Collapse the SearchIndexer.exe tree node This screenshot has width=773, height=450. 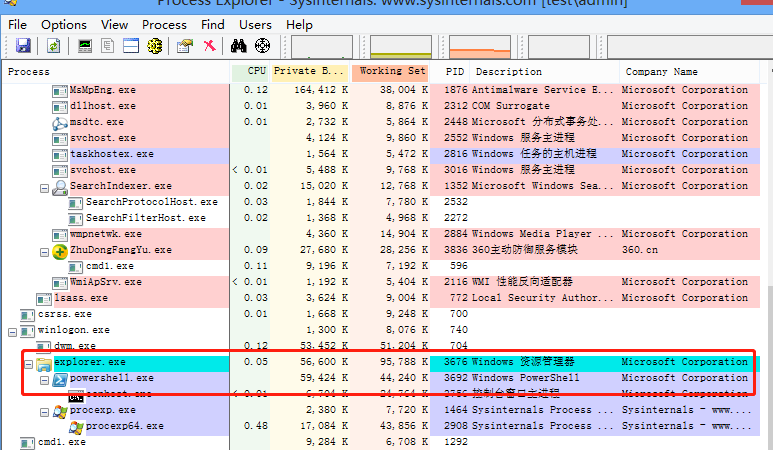(x=44, y=188)
